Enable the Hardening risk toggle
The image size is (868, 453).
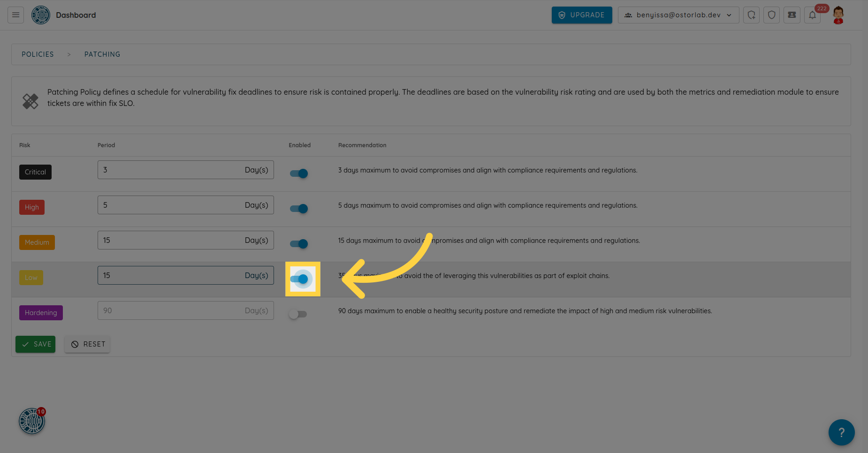click(298, 314)
